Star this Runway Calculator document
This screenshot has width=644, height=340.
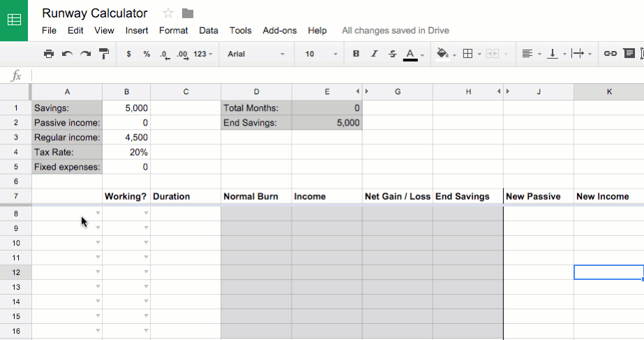(x=168, y=13)
